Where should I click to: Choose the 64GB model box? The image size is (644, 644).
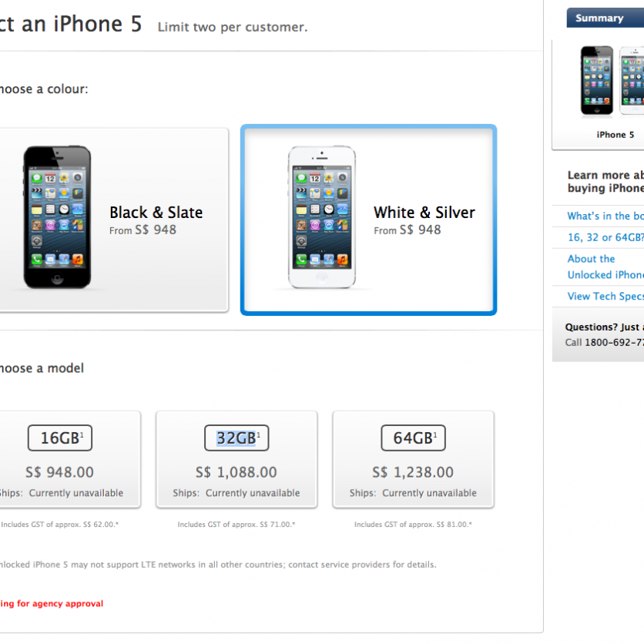[x=413, y=459]
